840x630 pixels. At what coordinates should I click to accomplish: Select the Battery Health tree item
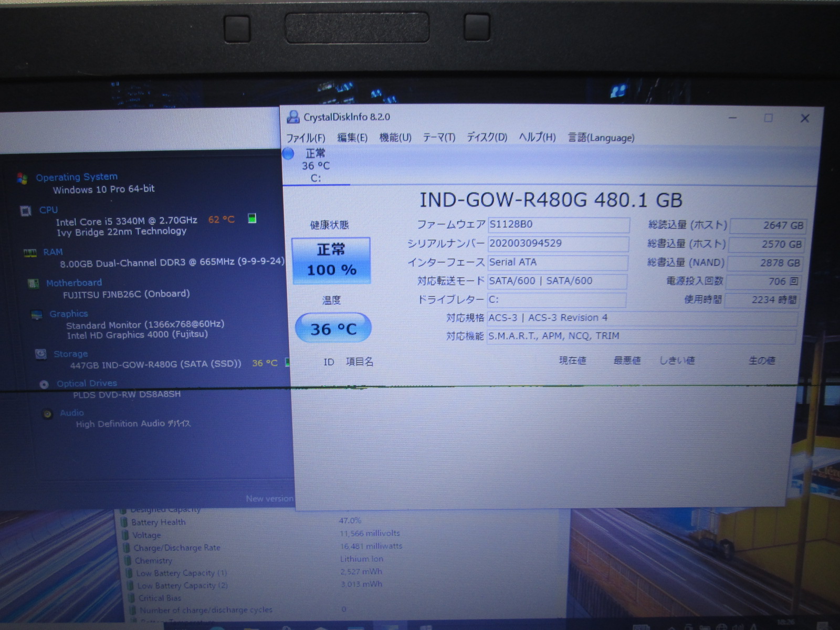pos(158,522)
